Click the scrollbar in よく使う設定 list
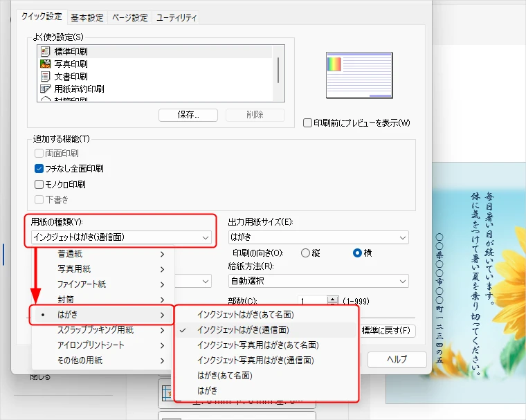Screen dimensions: 526x420 tap(278, 70)
